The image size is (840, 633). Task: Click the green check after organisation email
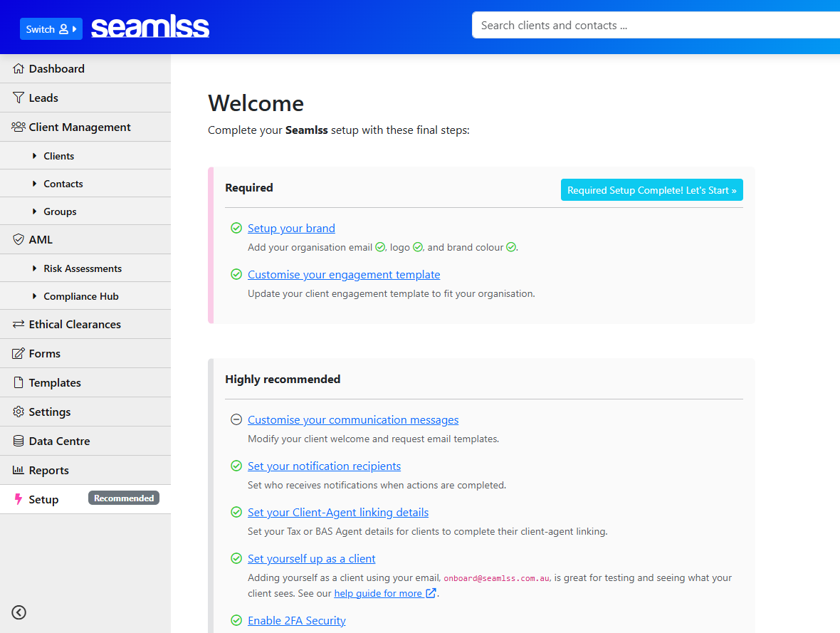coord(380,247)
